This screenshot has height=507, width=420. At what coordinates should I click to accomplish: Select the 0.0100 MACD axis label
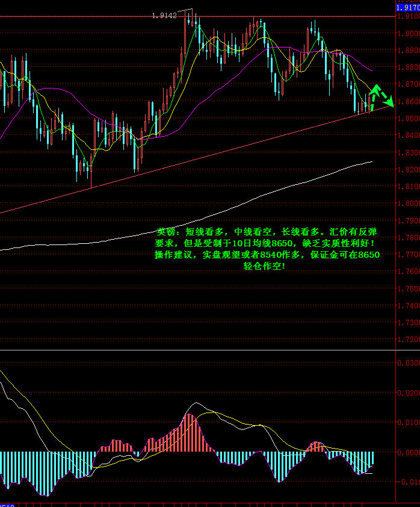(409, 423)
